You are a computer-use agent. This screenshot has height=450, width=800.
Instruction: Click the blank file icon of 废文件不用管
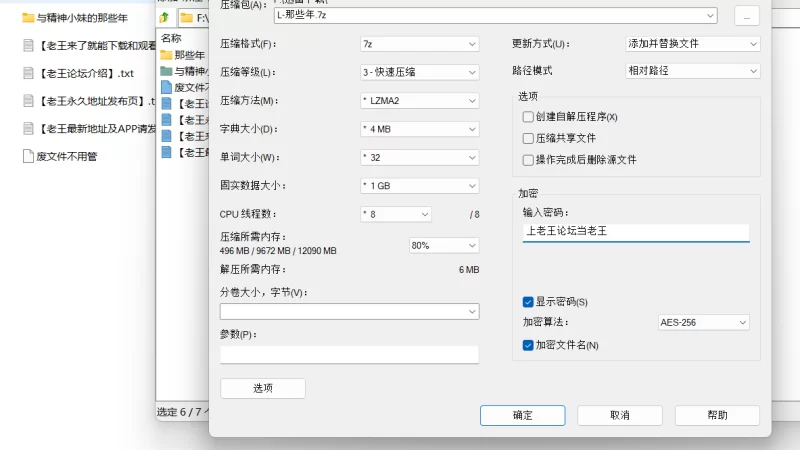(x=29, y=156)
